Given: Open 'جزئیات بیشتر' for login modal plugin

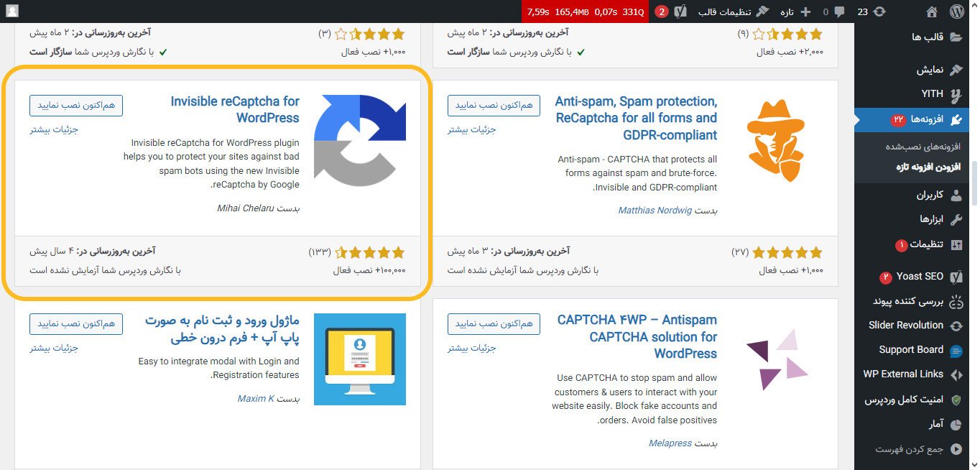Looking at the screenshot, I should tap(53, 348).
